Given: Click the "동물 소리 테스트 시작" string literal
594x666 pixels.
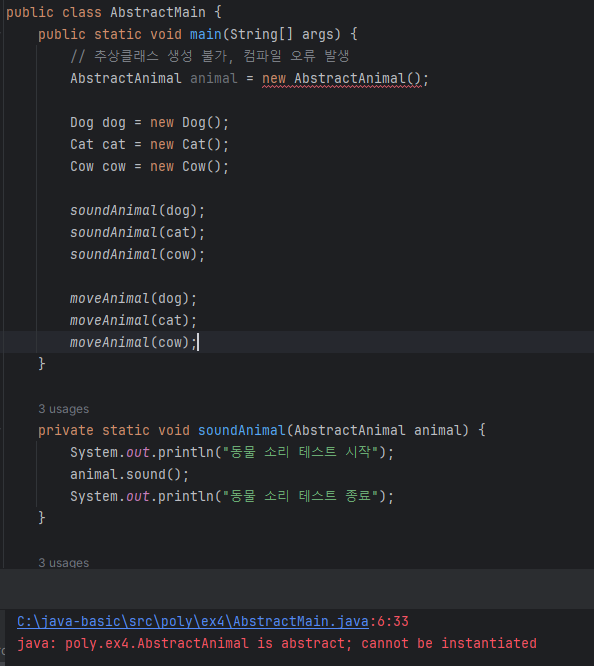Looking at the screenshot, I should pos(300,452).
